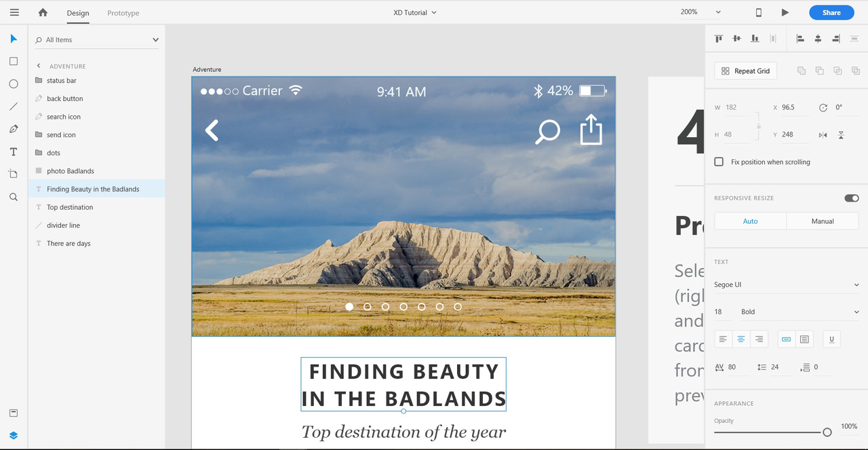The image size is (868, 450).
Task: Select the Text tool
Action: pos(14,151)
